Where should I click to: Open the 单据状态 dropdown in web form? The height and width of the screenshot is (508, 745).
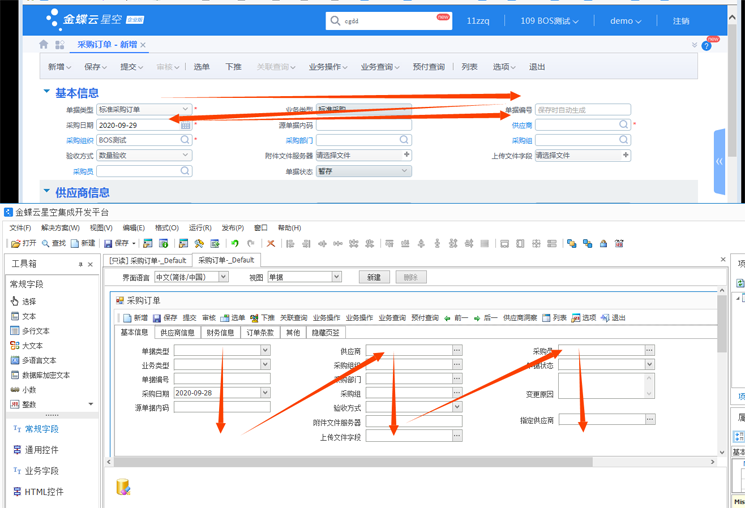(x=404, y=171)
